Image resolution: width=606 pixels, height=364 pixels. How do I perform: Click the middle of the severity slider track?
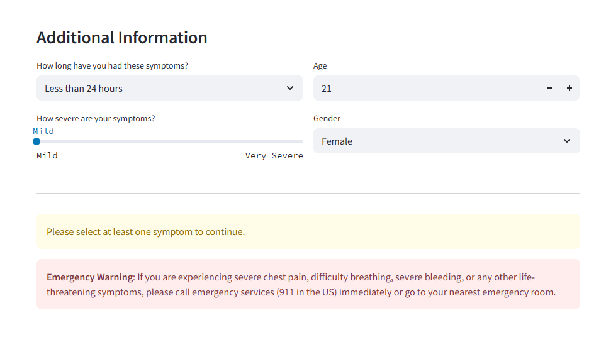pos(170,141)
